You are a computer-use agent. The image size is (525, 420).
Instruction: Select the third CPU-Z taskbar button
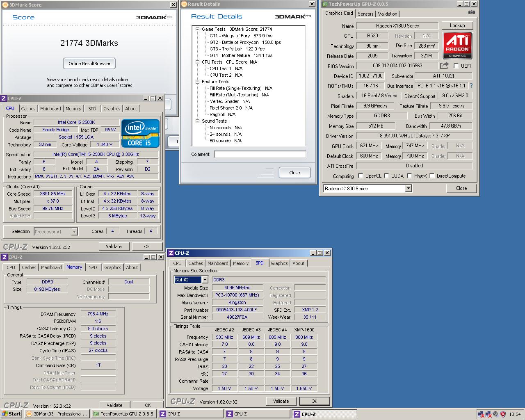324,414
